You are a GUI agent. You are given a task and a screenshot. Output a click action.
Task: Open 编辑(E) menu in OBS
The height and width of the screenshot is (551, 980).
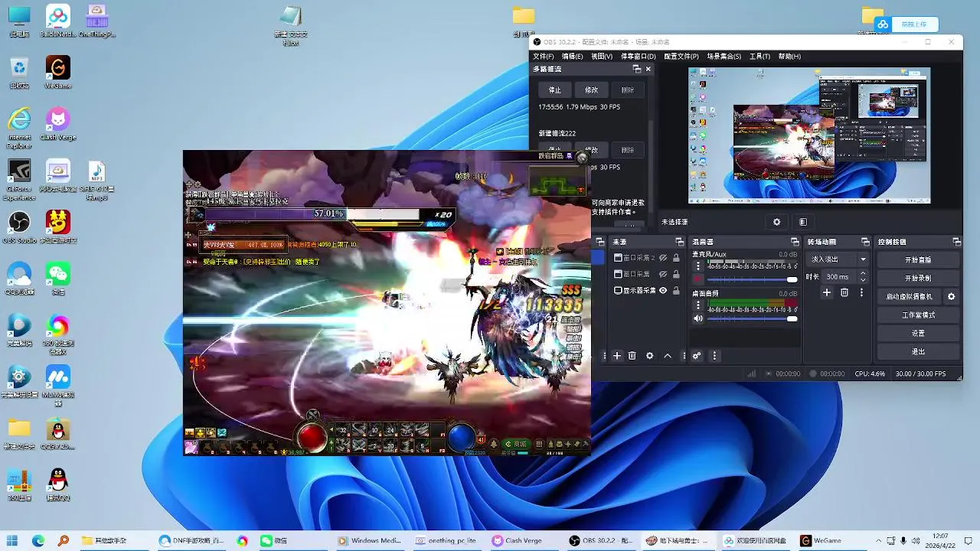[x=573, y=56]
